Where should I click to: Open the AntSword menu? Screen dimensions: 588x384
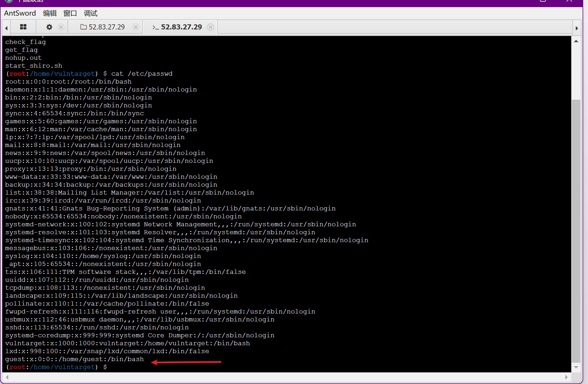tap(20, 13)
